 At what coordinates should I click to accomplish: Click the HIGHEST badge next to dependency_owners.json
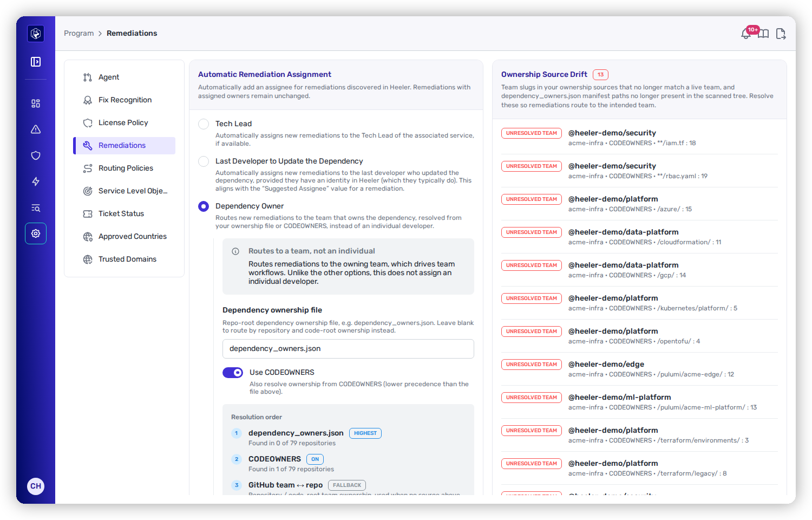[x=365, y=433]
